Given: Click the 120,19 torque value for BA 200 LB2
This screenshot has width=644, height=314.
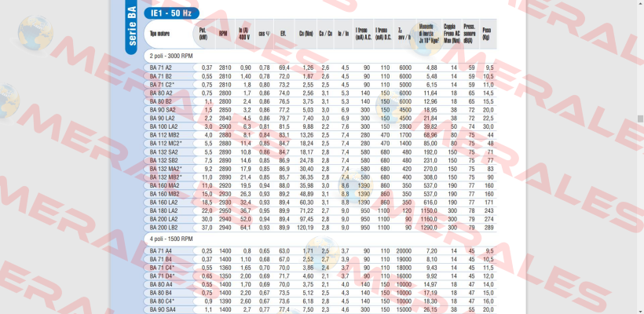Looking at the screenshot, I should (x=306, y=228).
